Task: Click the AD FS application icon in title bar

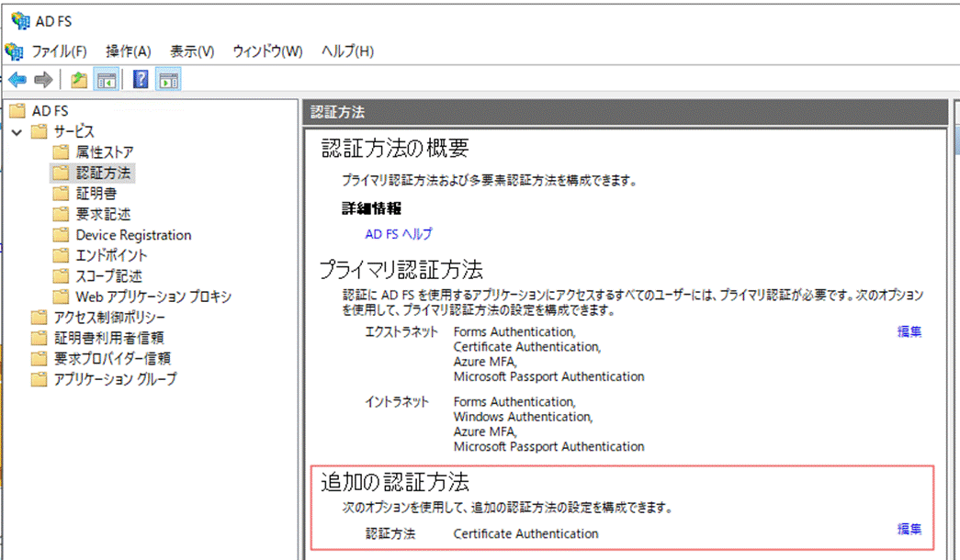Action: (20, 21)
